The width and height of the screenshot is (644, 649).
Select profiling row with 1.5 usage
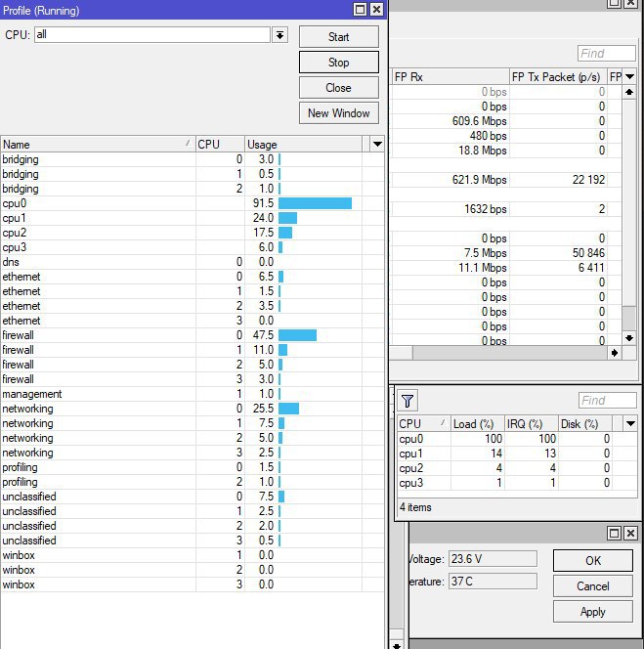click(x=193, y=467)
